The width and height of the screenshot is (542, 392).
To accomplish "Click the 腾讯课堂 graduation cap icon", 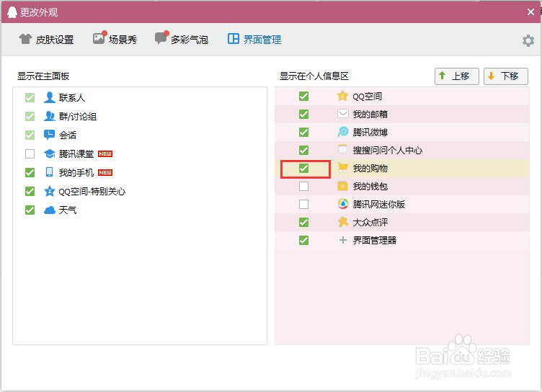I will 50,153.
